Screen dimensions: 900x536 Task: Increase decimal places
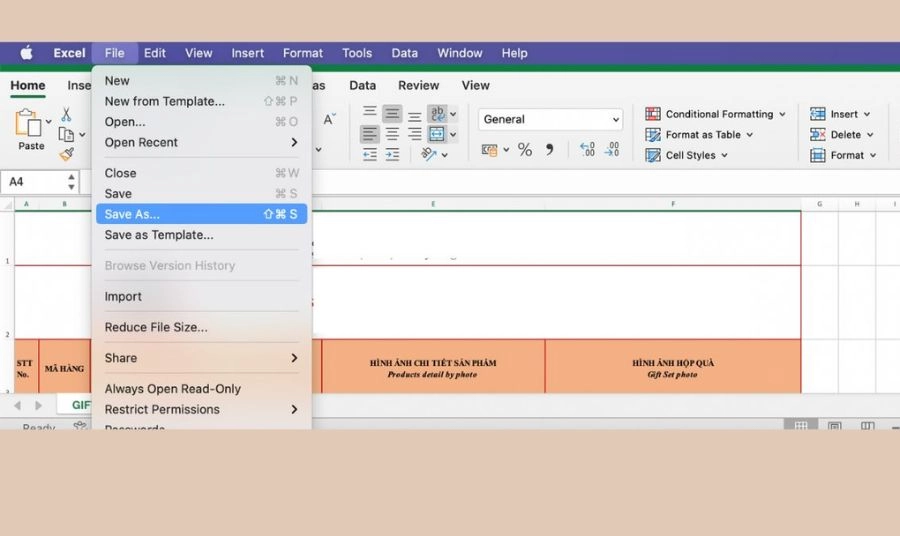(x=587, y=150)
